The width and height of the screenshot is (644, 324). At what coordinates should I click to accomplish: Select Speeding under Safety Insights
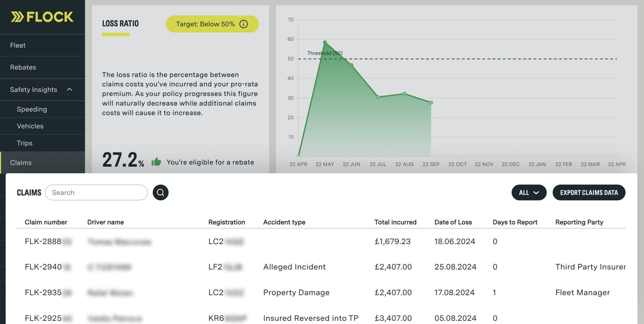[32, 109]
